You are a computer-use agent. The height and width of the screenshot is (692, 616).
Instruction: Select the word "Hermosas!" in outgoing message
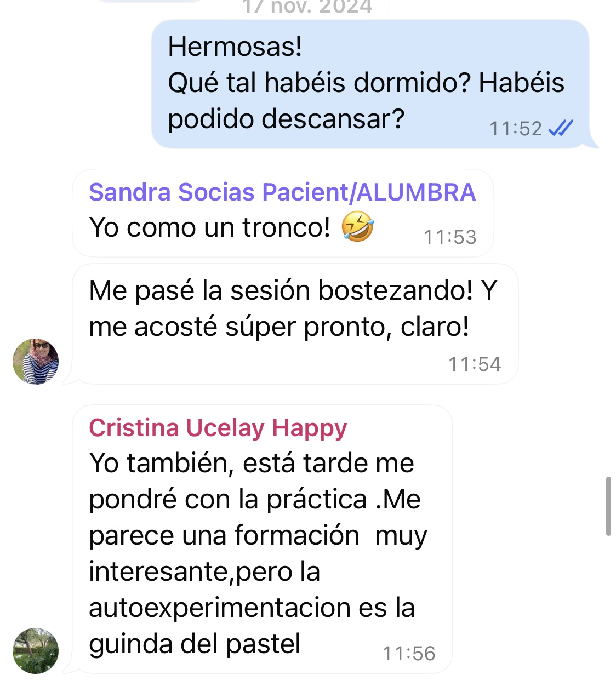pos(235,47)
